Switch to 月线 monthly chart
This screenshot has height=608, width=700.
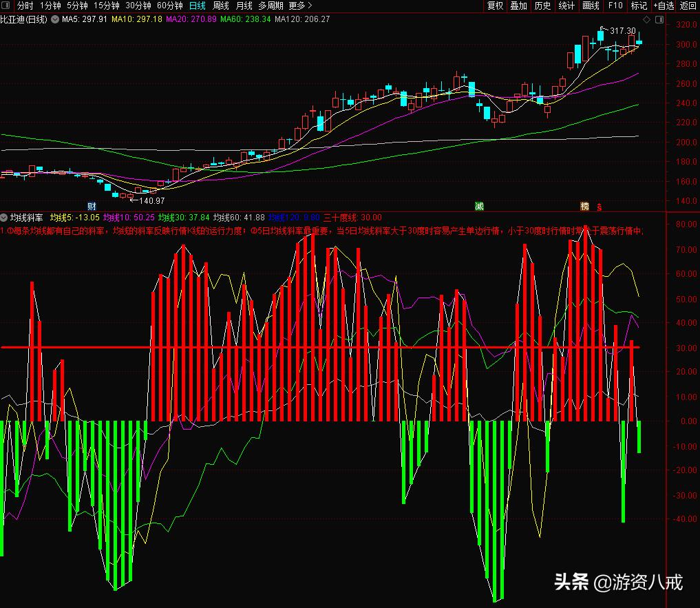click(243, 6)
